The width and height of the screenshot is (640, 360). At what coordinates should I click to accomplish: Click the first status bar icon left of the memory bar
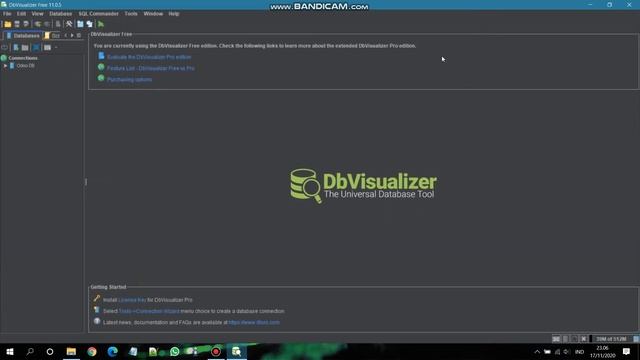556,339
